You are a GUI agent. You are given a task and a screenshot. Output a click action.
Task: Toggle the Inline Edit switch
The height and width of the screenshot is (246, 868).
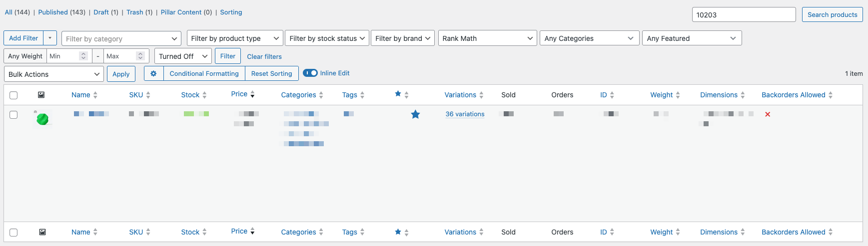[310, 73]
